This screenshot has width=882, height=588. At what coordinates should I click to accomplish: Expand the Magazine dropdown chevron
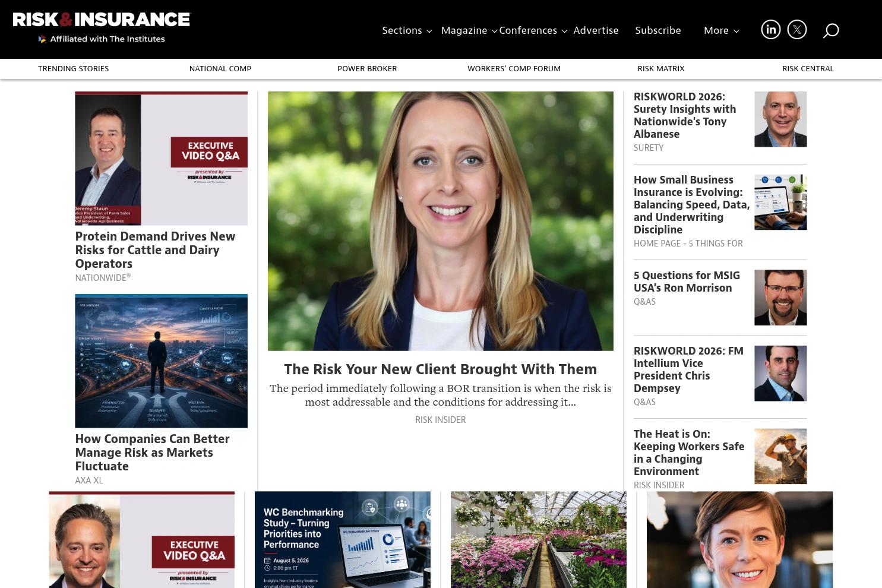[x=495, y=31]
